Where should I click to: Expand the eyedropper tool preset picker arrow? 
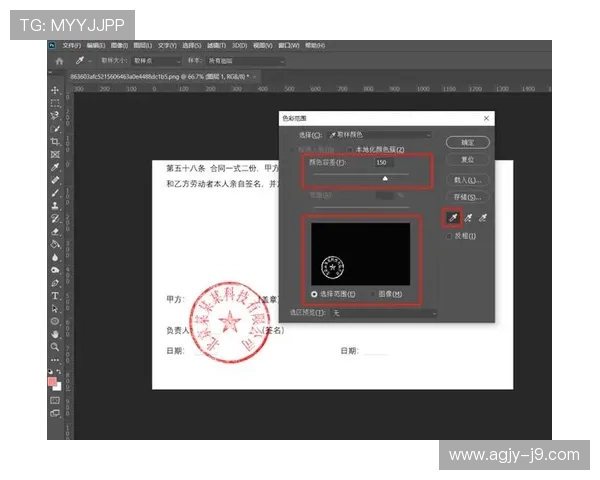click(90, 61)
